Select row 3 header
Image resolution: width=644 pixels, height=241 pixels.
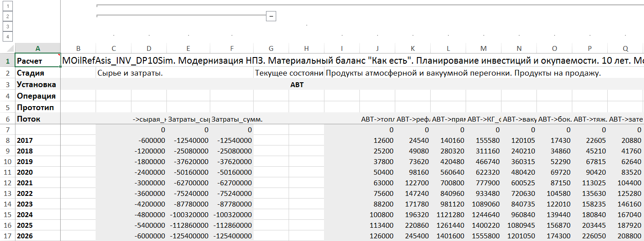tap(8, 84)
